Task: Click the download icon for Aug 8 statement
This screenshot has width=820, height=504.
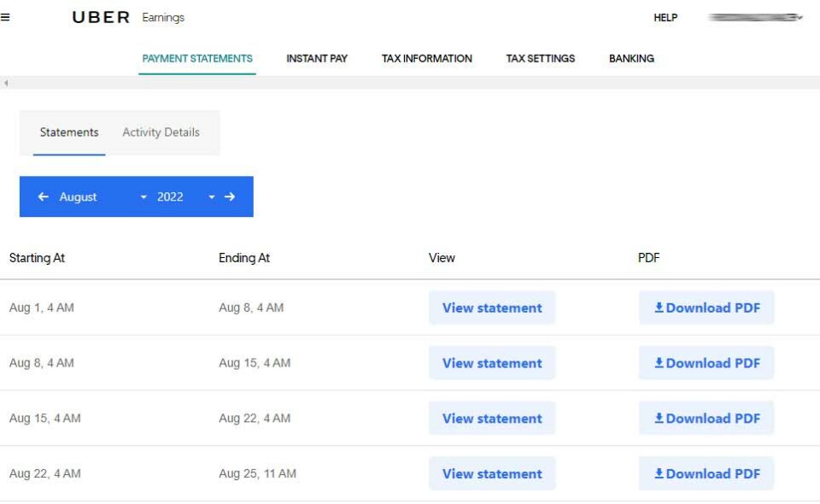Action: tap(659, 362)
